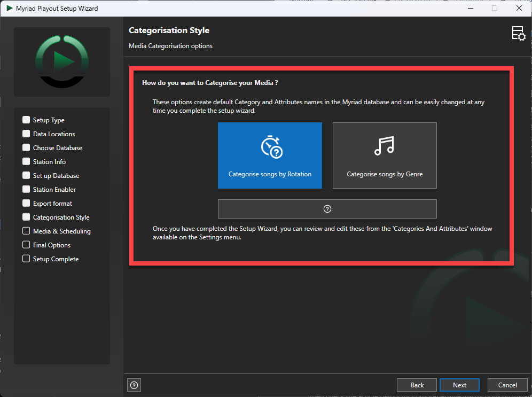Click the 'Final Options' step label
532x397 pixels.
(x=52, y=245)
